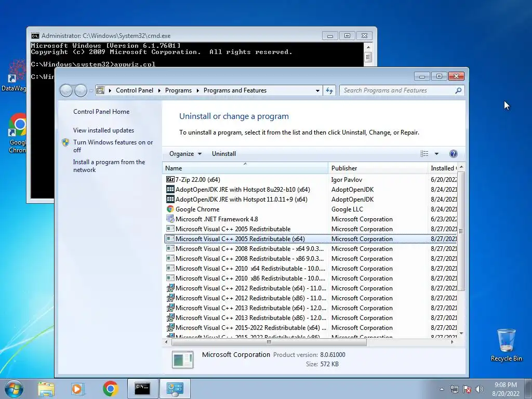This screenshot has width=532, height=399.
Task: Launch Windows Media Player from taskbar
Action: tap(77, 389)
